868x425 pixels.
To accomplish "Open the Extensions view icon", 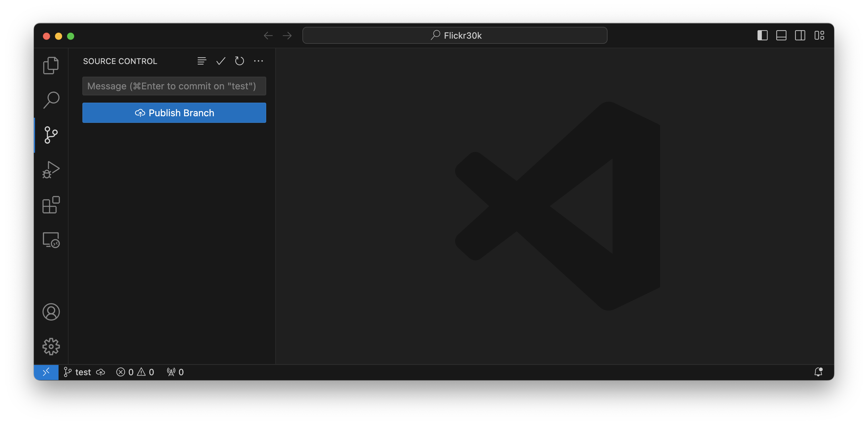I will click(51, 205).
